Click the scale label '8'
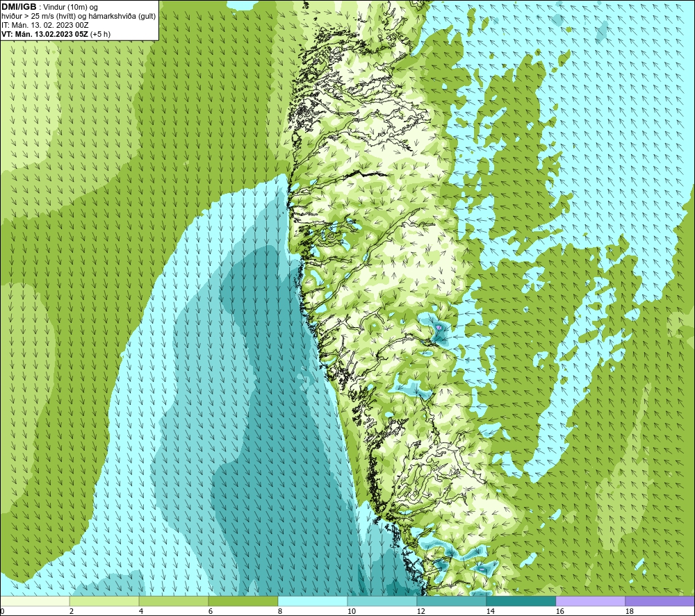 (x=280, y=612)
